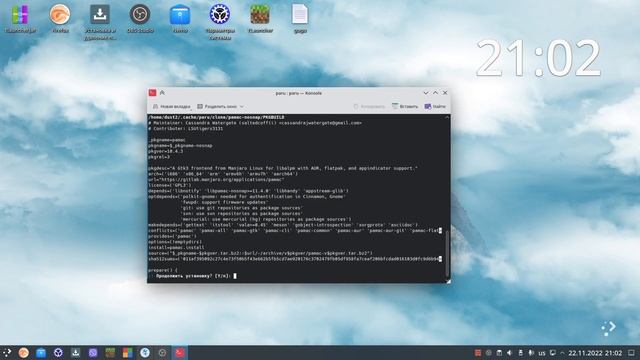The height and width of the screenshot is (360, 640).
Task: Open the taskbar date and time clock
Action: tap(595, 353)
